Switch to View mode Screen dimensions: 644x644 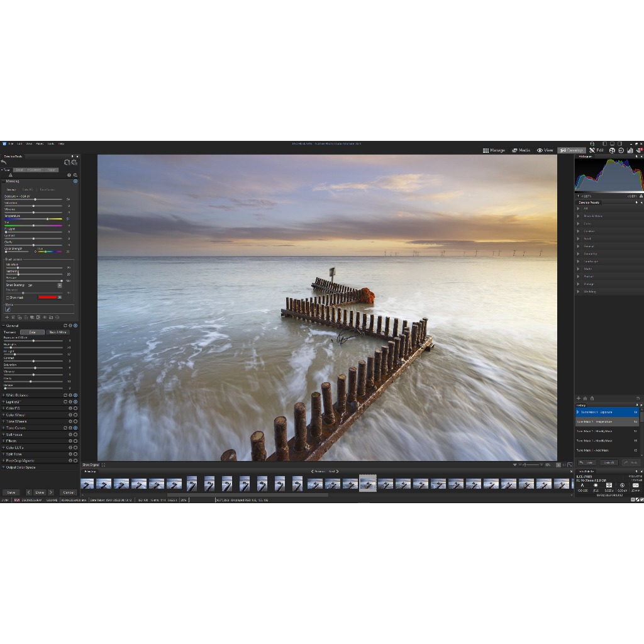[x=545, y=150]
